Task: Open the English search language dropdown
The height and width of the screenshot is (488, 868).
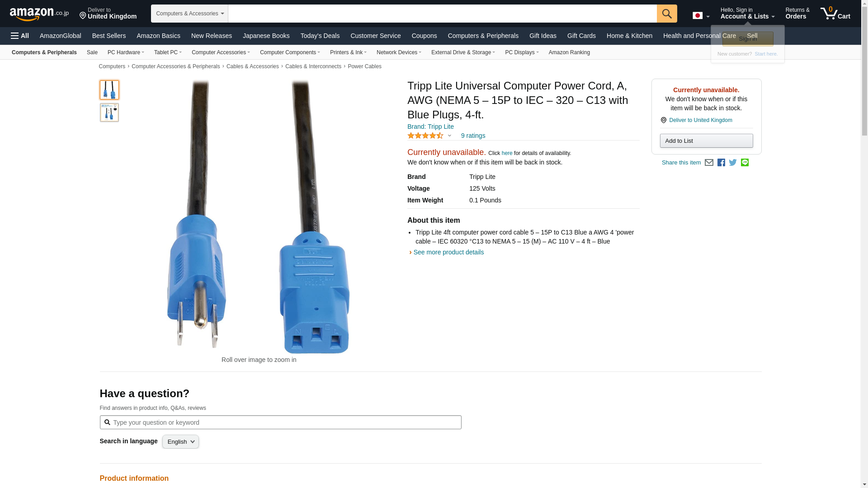Action: (x=180, y=442)
